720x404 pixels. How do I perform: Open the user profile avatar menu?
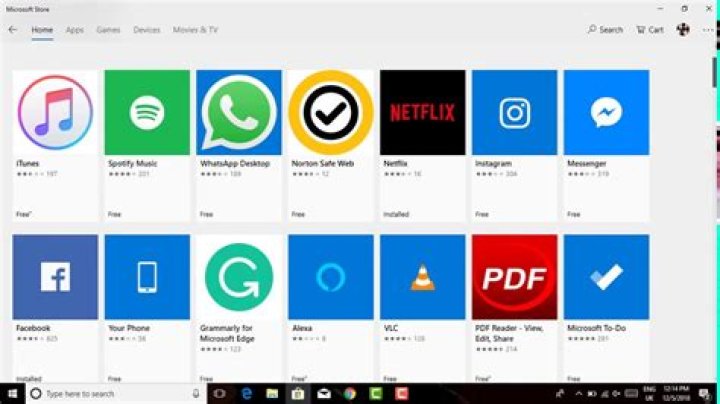683,30
